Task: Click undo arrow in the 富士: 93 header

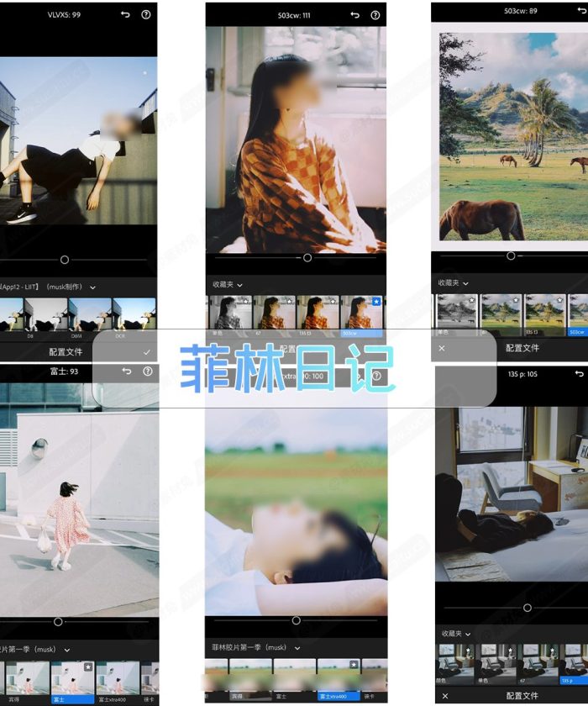Action: click(127, 371)
